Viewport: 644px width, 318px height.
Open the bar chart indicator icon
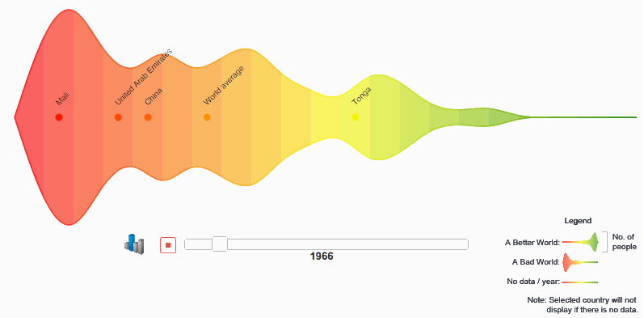click(x=134, y=244)
